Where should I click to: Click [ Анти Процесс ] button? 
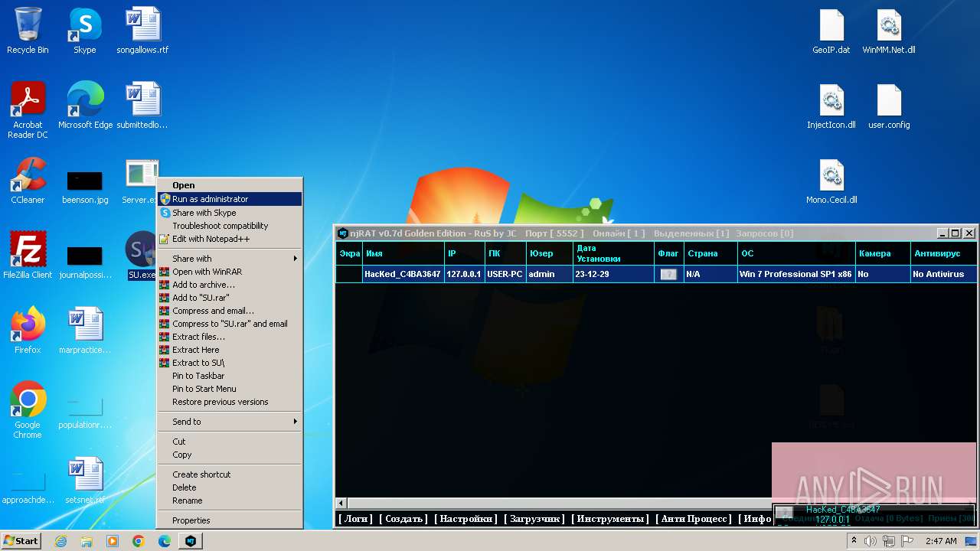pyautogui.click(x=694, y=519)
